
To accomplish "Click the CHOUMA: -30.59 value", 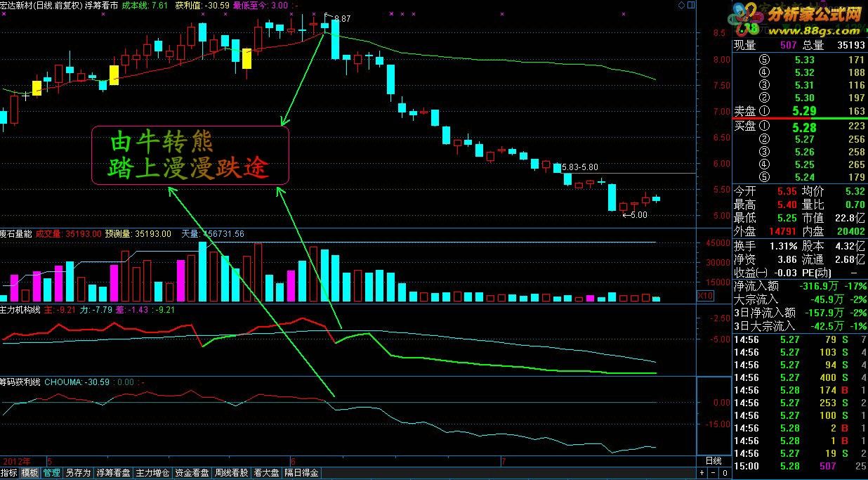I will tap(77, 383).
